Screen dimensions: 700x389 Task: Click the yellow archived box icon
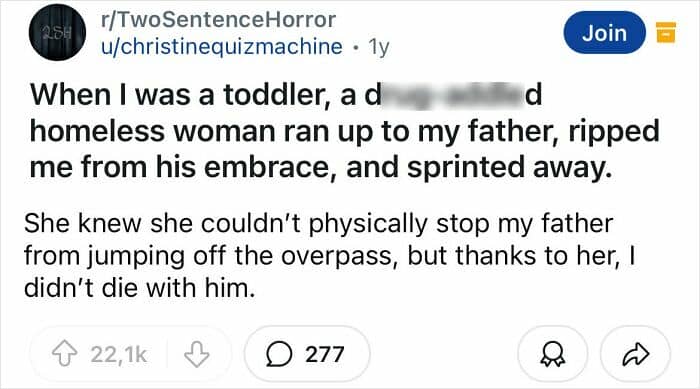(x=666, y=32)
